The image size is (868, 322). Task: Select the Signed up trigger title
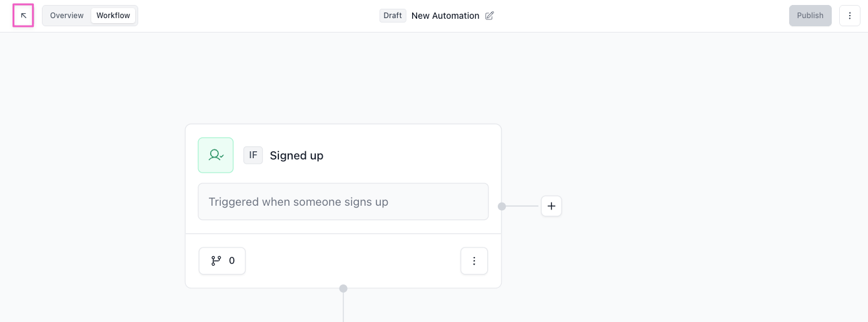pyautogui.click(x=296, y=156)
